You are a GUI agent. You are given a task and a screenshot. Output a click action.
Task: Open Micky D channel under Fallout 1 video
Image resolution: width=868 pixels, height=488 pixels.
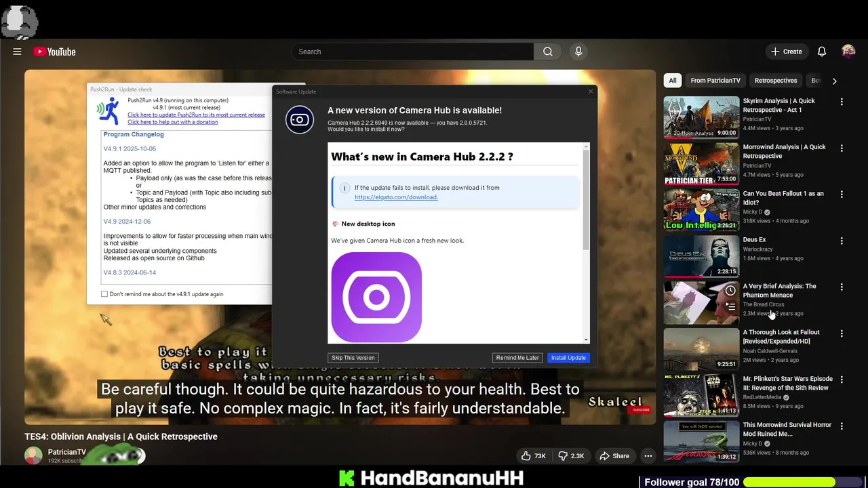click(x=752, y=212)
